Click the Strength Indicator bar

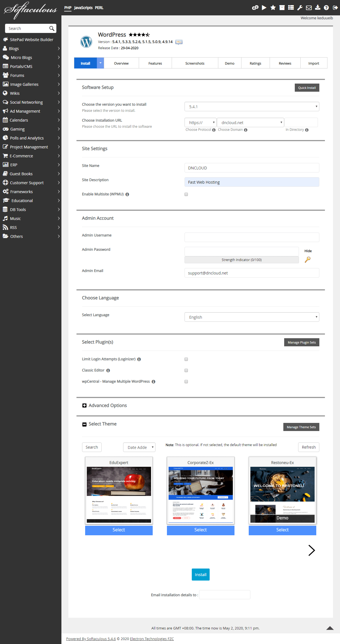coord(242,260)
